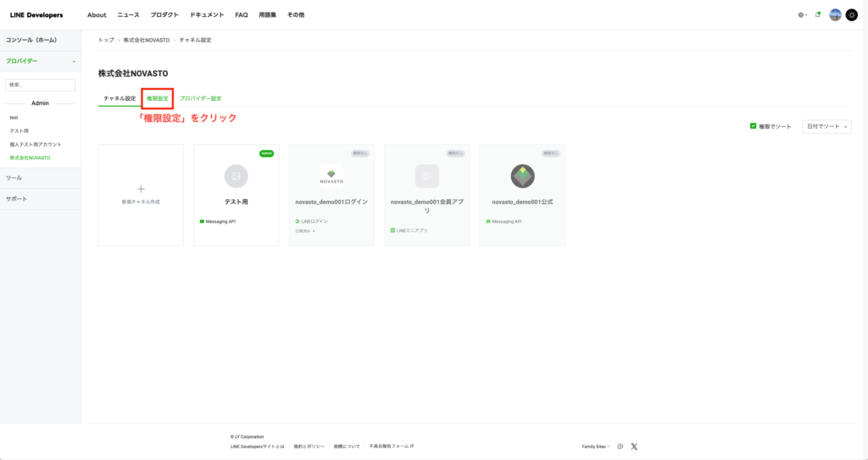Click placeholder icon on novasto_demo001会員アプリ card
This screenshot has width=868, height=460.
coord(427,176)
